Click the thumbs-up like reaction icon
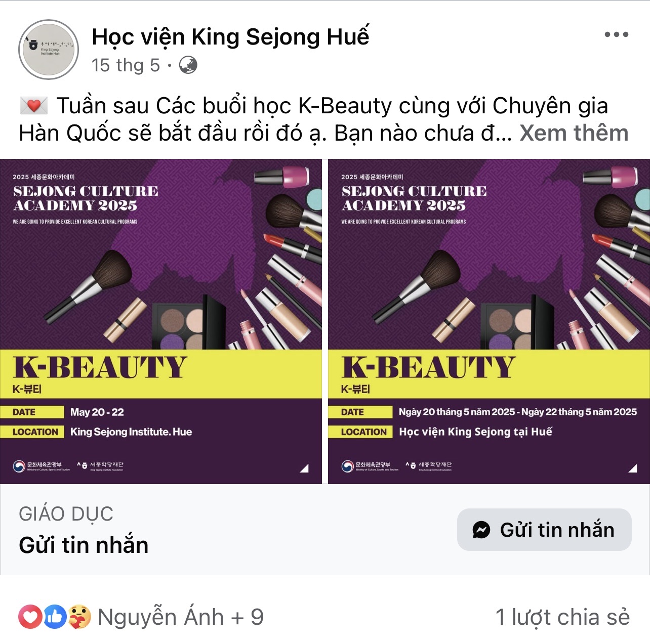Image resolution: width=650 pixels, height=644 pixels. coord(55,617)
